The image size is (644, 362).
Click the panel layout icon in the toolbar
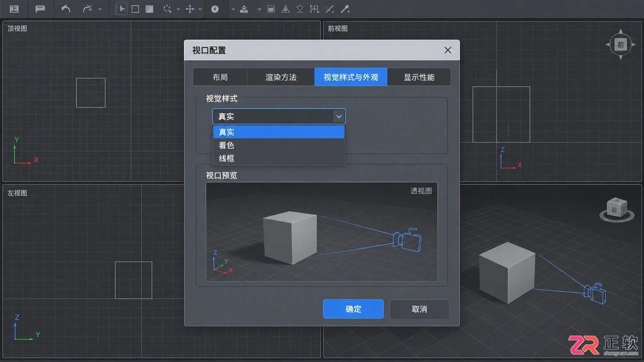coord(14,9)
